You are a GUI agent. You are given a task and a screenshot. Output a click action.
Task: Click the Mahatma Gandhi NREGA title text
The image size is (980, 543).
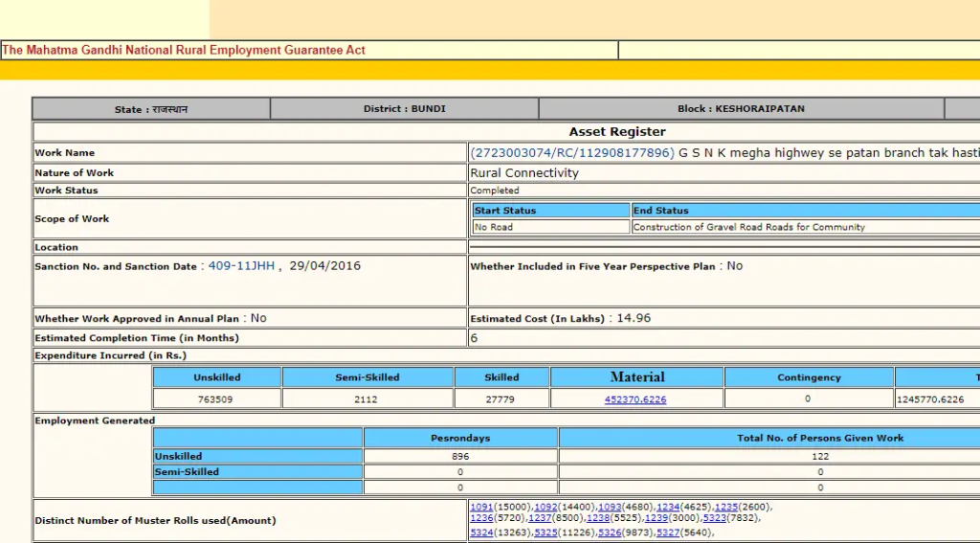pos(184,50)
